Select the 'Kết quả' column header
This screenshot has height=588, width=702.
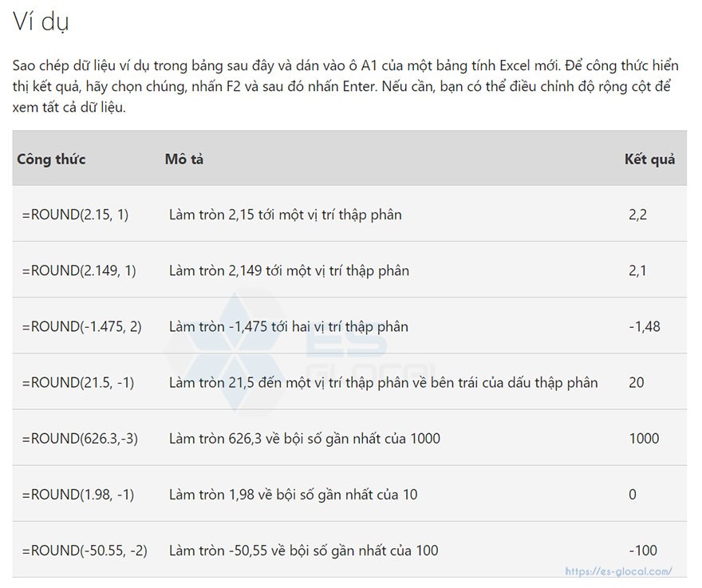point(649,160)
